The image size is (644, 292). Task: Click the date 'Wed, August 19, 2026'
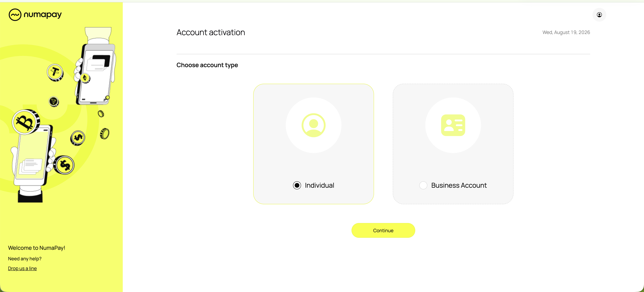tap(566, 32)
